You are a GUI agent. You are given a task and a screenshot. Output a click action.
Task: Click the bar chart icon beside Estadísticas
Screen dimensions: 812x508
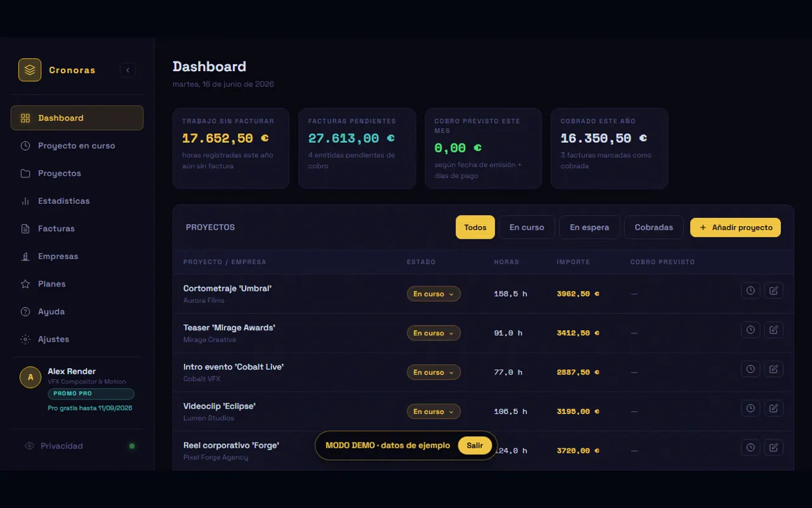pos(25,201)
